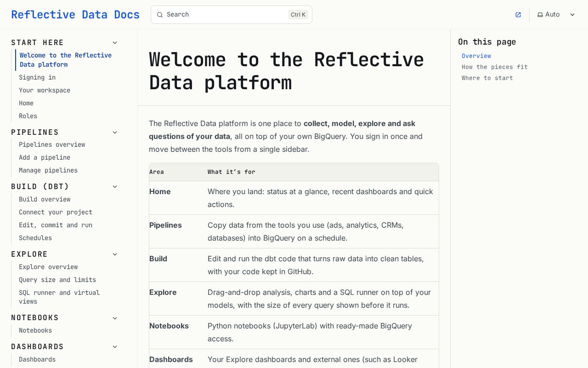The width and height of the screenshot is (588, 368).
Task: Open Pipelines overview page
Action: [x=52, y=144]
